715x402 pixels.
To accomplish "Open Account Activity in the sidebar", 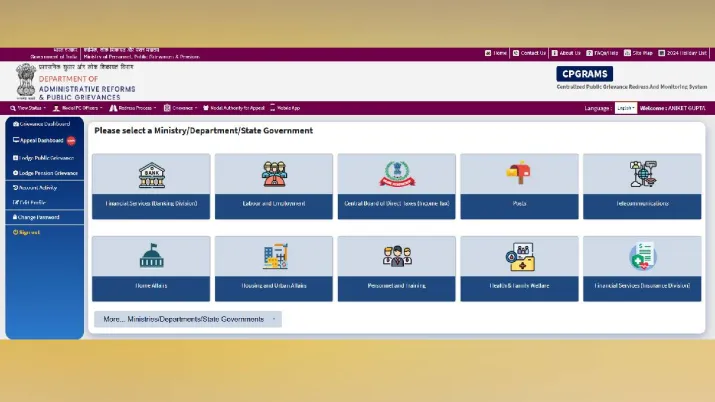I will (35, 188).
